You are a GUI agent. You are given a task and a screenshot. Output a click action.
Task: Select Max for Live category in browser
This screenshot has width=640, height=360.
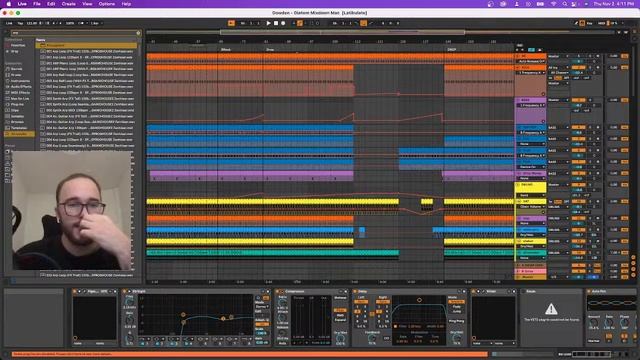[20, 99]
